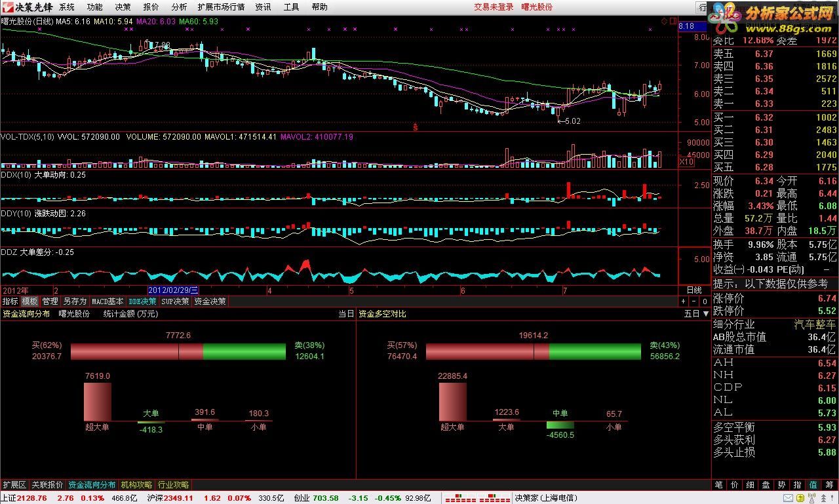Open the 五日 period dropdown
The width and height of the screenshot is (839, 504).
coord(696,314)
